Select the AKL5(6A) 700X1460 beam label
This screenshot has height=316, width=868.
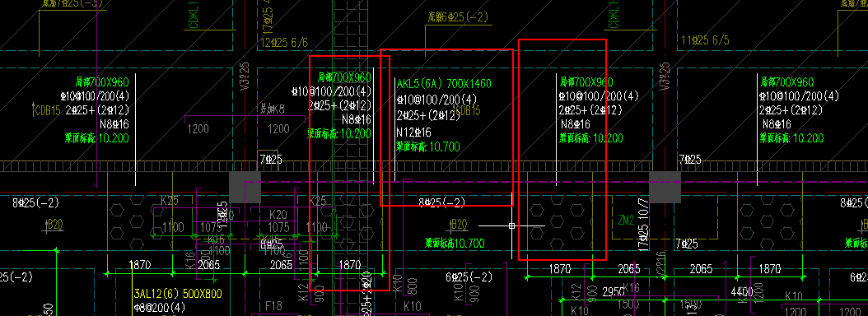point(444,84)
